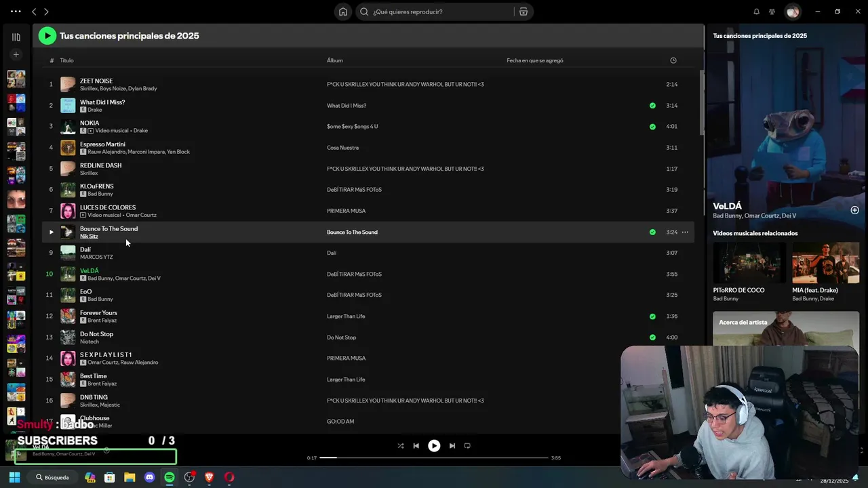Image resolution: width=868 pixels, height=488 pixels.
Task: Go back with the left arrow
Action: (x=34, y=12)
